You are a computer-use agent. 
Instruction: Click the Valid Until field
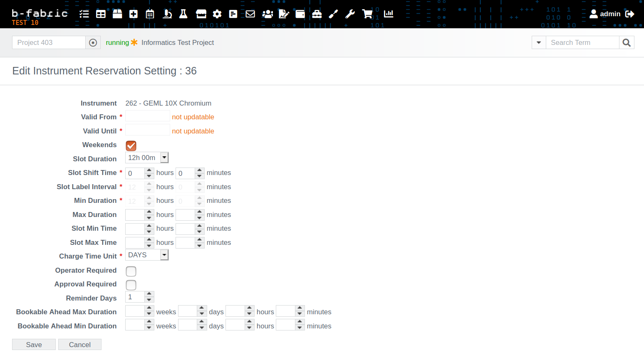tap(148, 130)
